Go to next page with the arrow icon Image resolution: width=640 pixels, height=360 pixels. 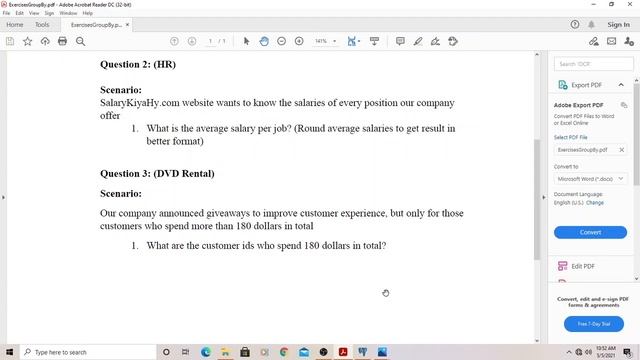coord(192,41)
